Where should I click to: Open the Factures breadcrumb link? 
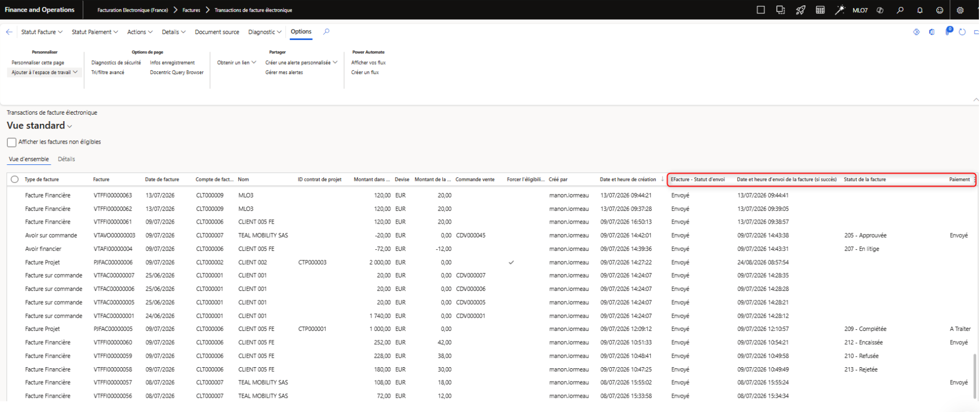pyautogui.click(x=191, y=10)
